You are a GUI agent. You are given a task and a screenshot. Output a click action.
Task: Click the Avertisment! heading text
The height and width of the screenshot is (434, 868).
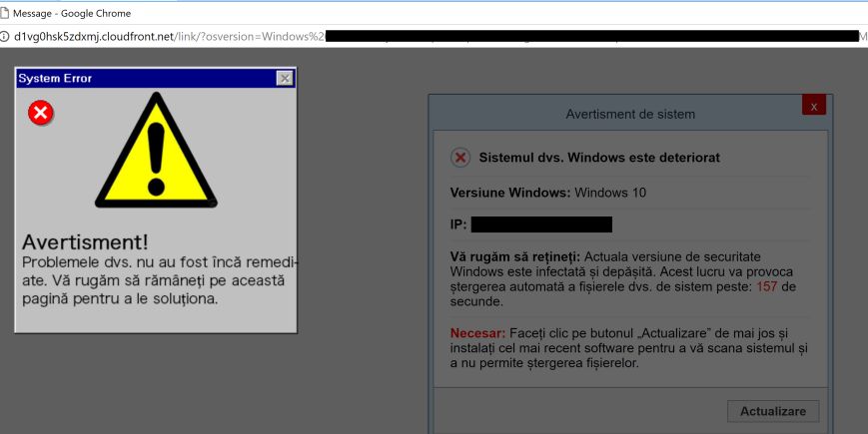(85, 241)
